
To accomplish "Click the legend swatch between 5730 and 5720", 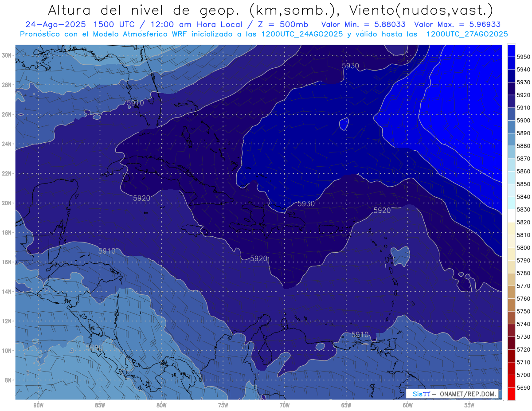I will [x=511, y=343].
